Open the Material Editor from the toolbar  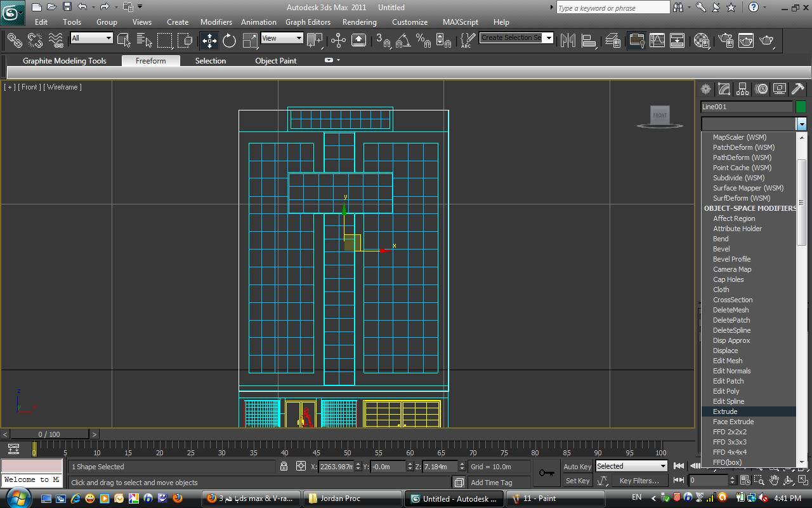(x=701, y=41)
